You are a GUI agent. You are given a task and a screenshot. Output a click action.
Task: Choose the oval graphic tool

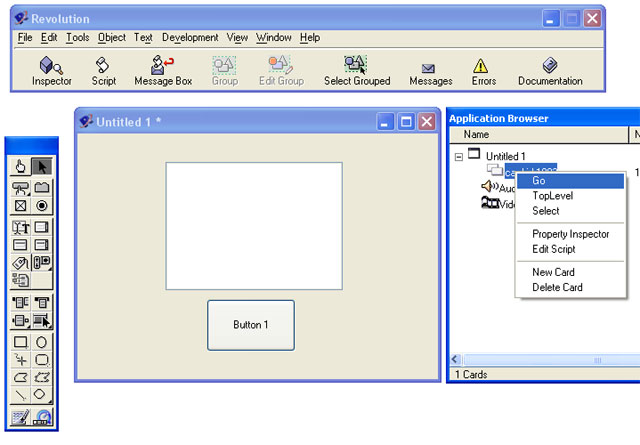pyautogui.click(x=42, y=342)
